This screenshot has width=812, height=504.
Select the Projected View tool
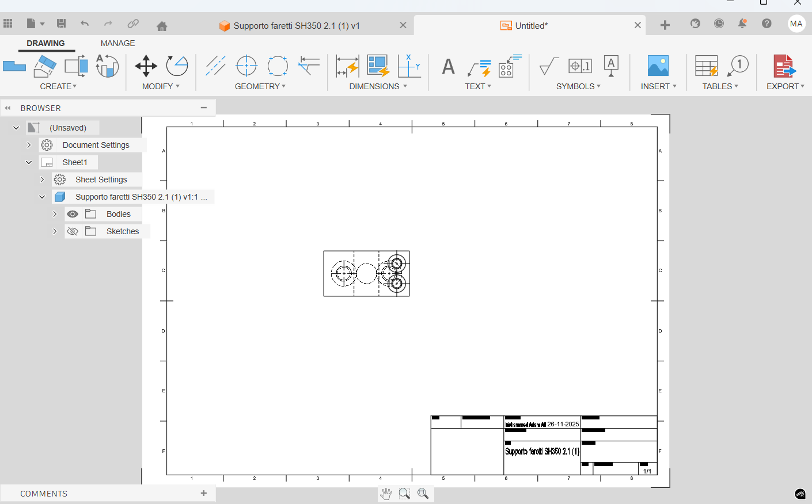(45, 66)
